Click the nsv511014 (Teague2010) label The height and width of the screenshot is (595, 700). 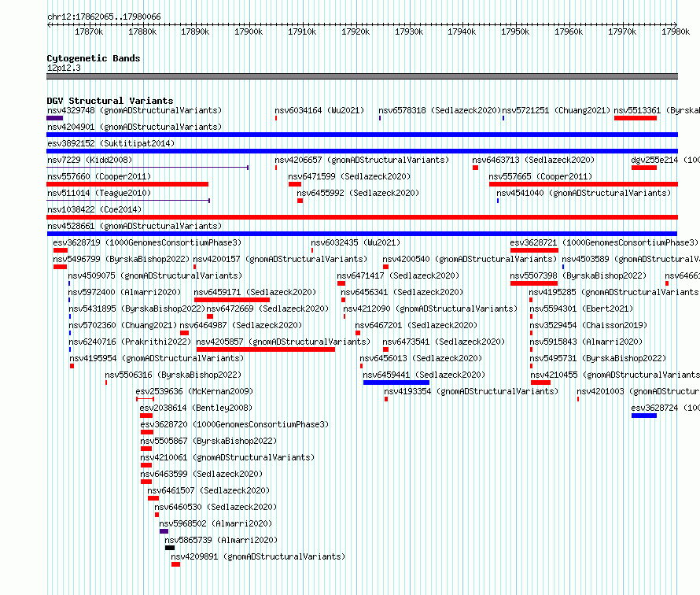point(99,193)
